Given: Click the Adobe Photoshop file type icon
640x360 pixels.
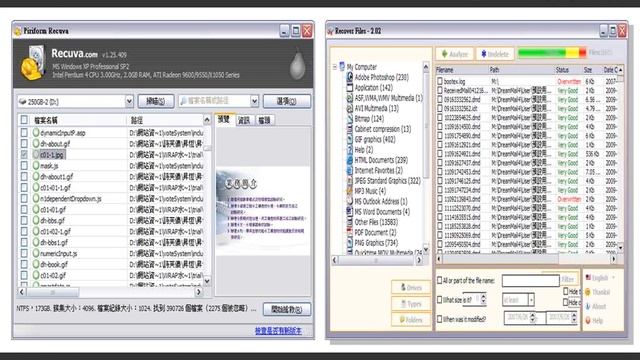Looking at the screenshot, I should point(349,77).
